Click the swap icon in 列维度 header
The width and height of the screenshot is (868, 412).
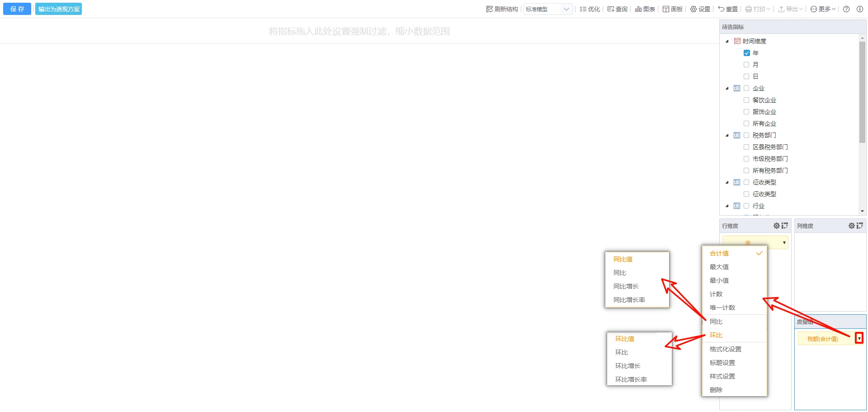[x=859, y=226]
